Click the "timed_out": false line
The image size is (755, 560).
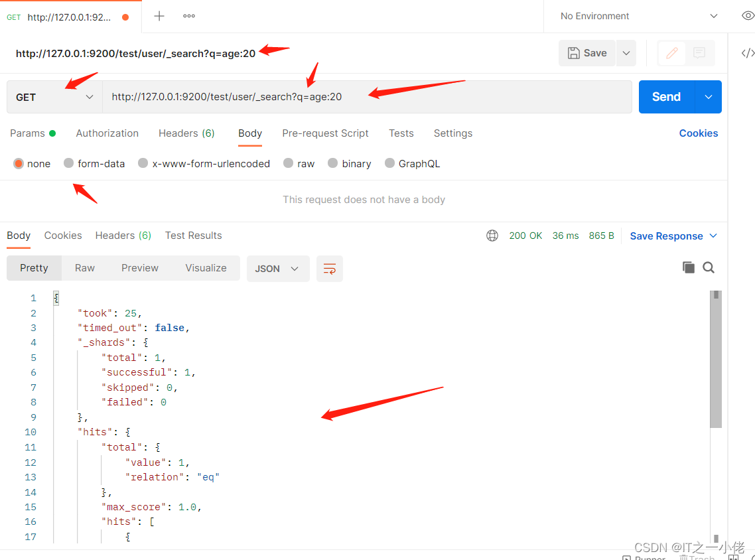133,328
